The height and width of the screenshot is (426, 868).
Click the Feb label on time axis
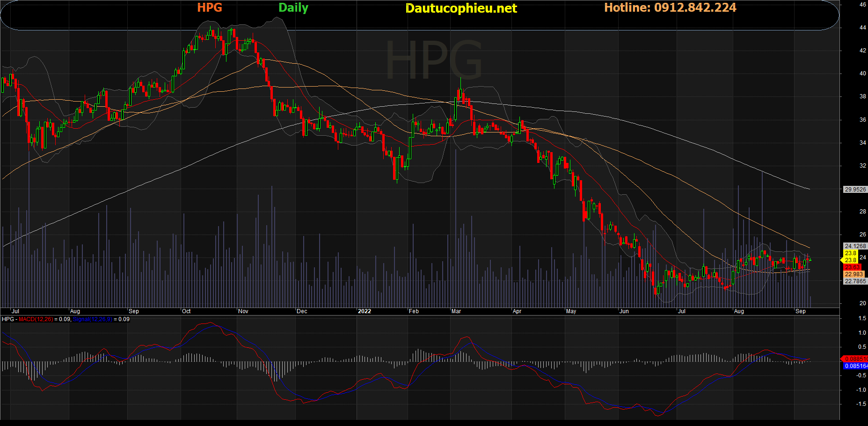(x=414, y=311)
